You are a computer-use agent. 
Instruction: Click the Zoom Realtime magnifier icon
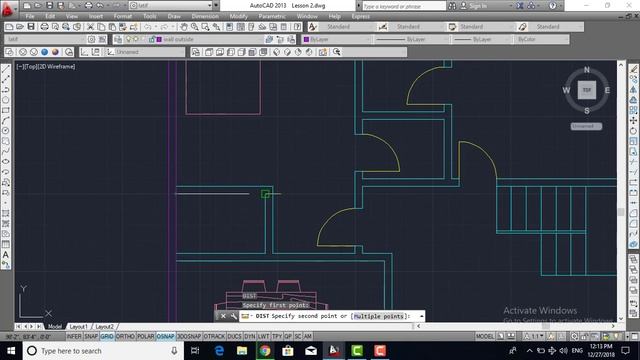(195, 27)
